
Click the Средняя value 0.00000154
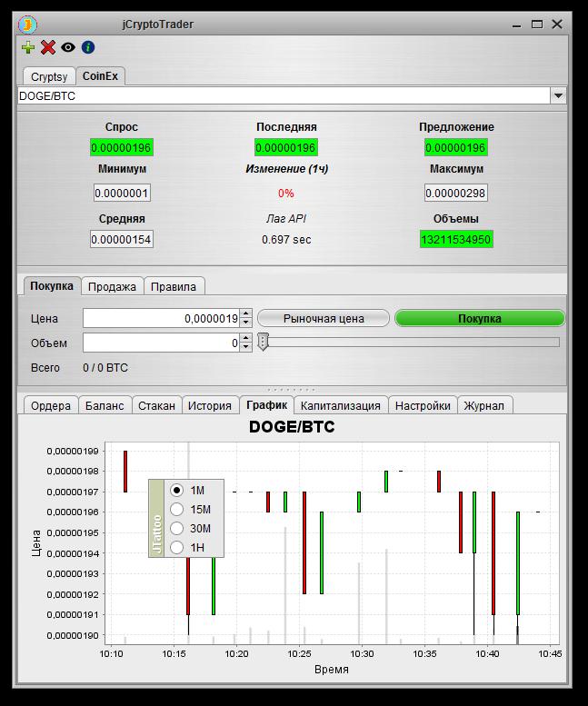click(x=122, y=240)
